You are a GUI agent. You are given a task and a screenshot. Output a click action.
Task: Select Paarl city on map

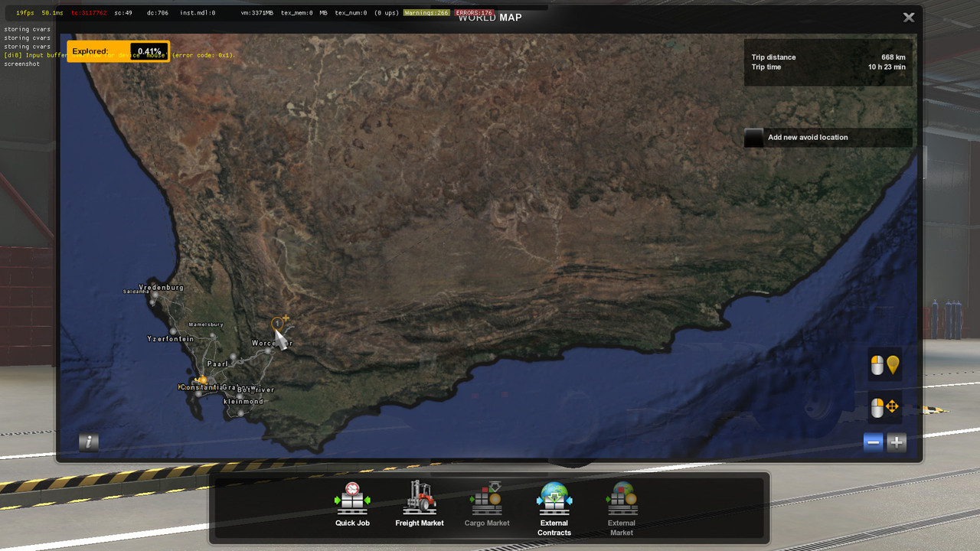coord(217,364)
